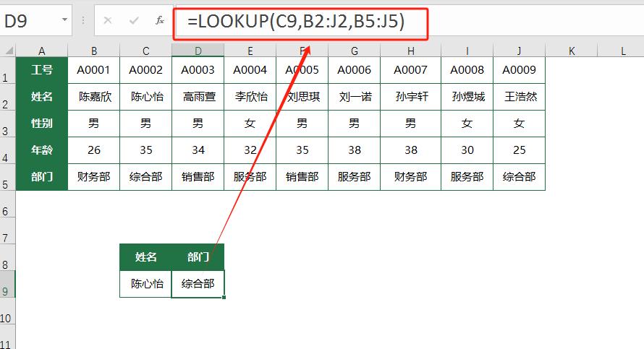
Task: Select column C header
Action: (x=145, y=51)
